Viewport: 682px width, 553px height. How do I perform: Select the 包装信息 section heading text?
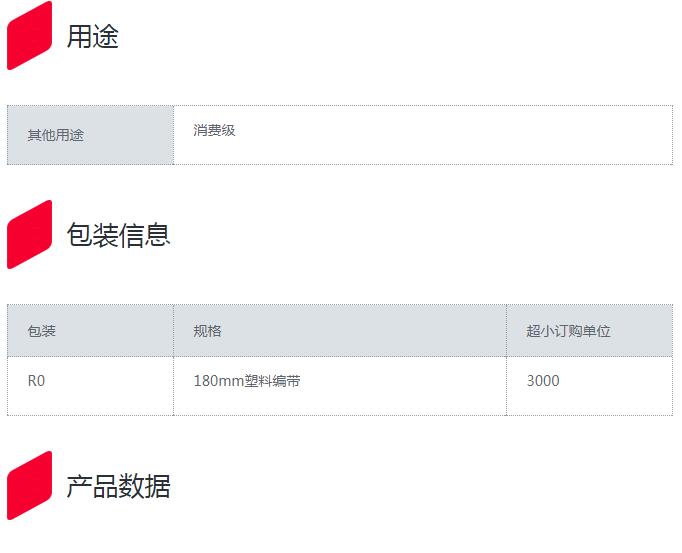click(x=118, y=235)
